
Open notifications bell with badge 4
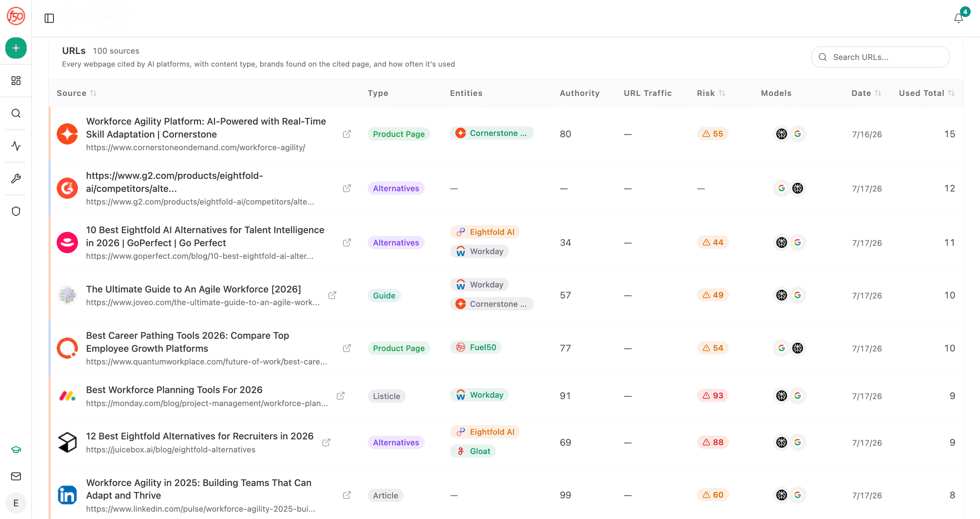point(959,18)
